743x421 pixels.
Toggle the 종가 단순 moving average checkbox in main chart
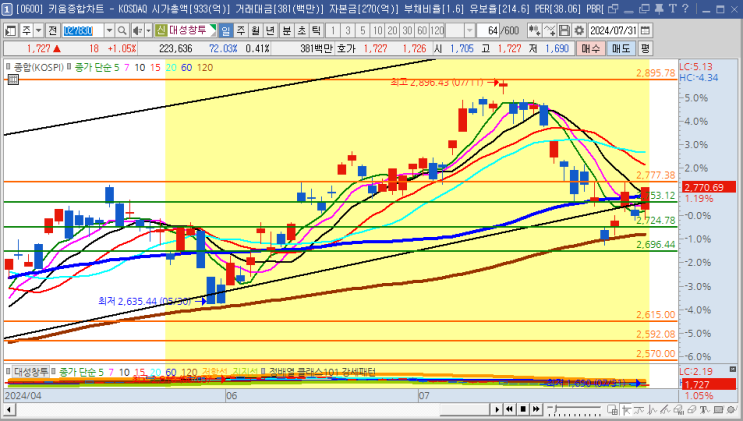coord(69,67)
